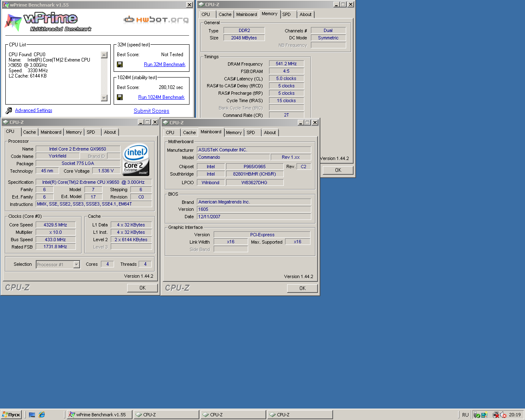525x420 pixels.
Task: Select CPU tab in CPU-Z Memory window
Action: (206, 14)
